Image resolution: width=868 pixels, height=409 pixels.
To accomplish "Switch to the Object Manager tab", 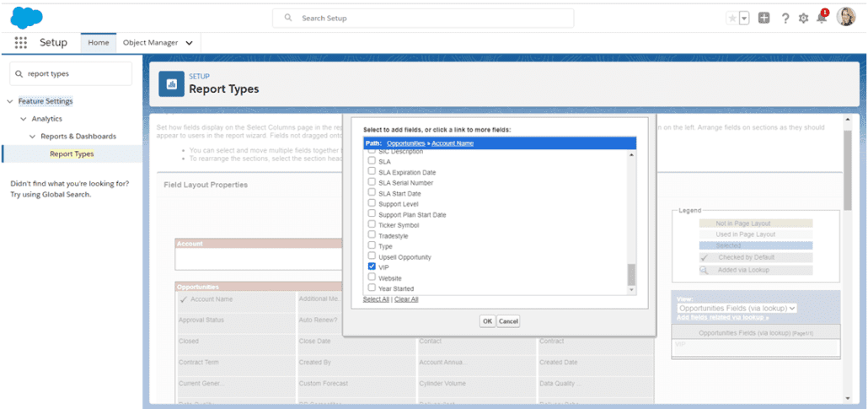I will (157, 42).
